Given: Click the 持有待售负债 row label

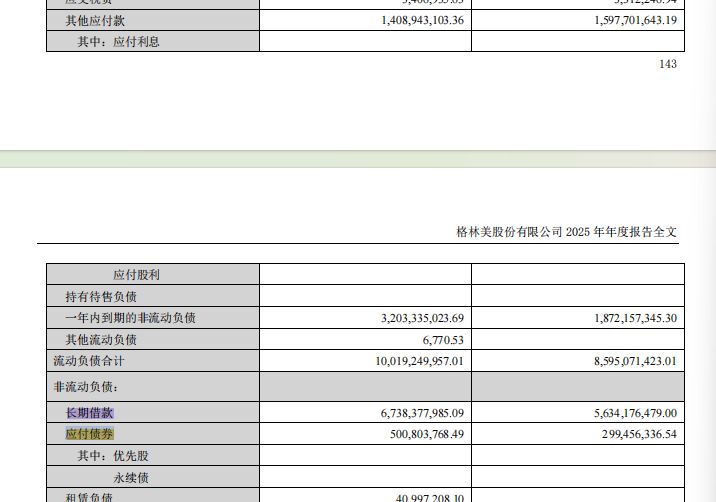Looking at the screenshot, I should pos(100,297).
